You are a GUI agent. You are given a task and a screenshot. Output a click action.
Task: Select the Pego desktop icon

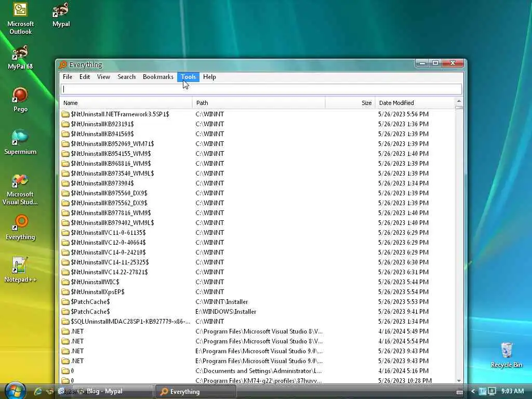click(x=20, y=100)
